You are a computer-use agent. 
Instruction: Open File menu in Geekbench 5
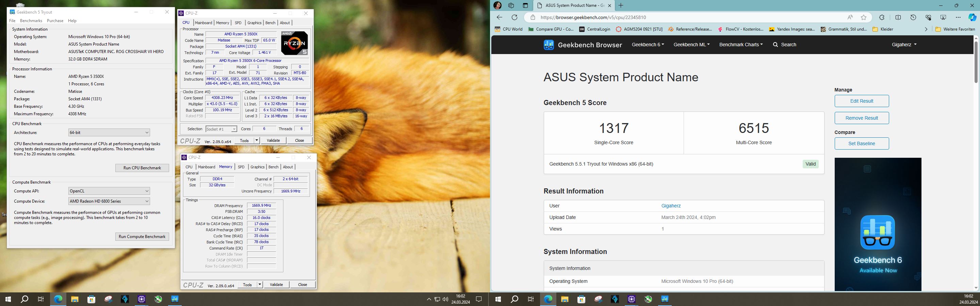12,20
